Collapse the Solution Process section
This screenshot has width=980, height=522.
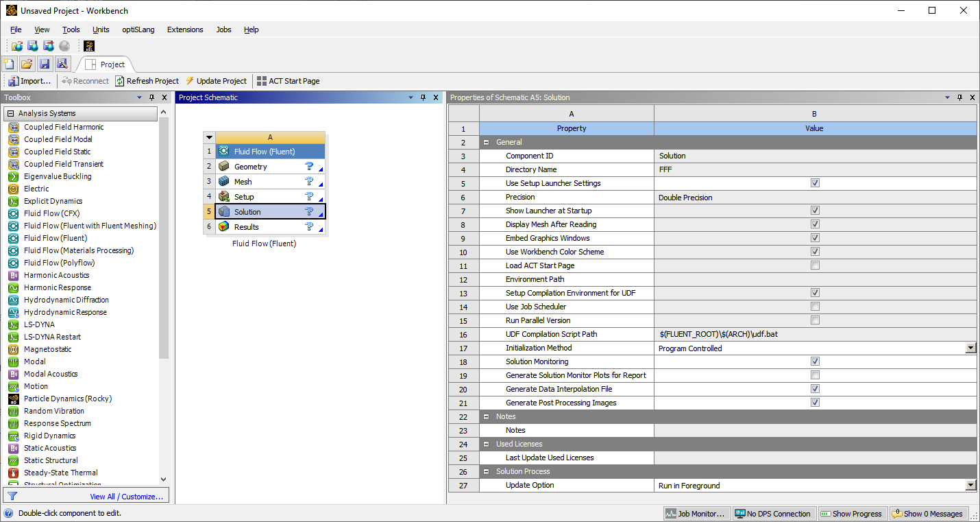486,471
